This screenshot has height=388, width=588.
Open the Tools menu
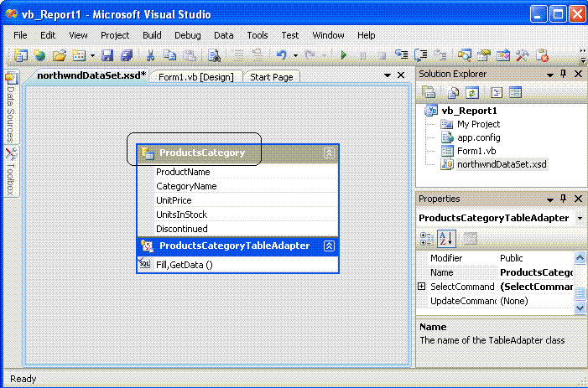point(258,35)
